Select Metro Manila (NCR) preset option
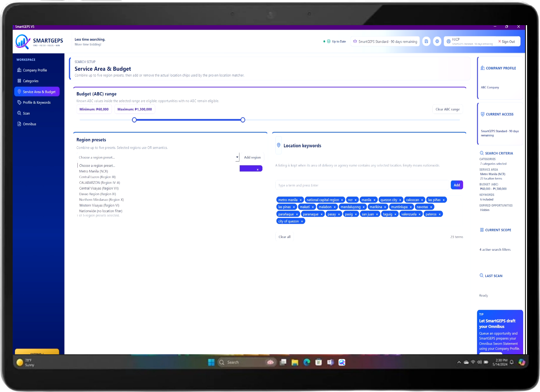 pyautogui.click(x=94, y=171)
